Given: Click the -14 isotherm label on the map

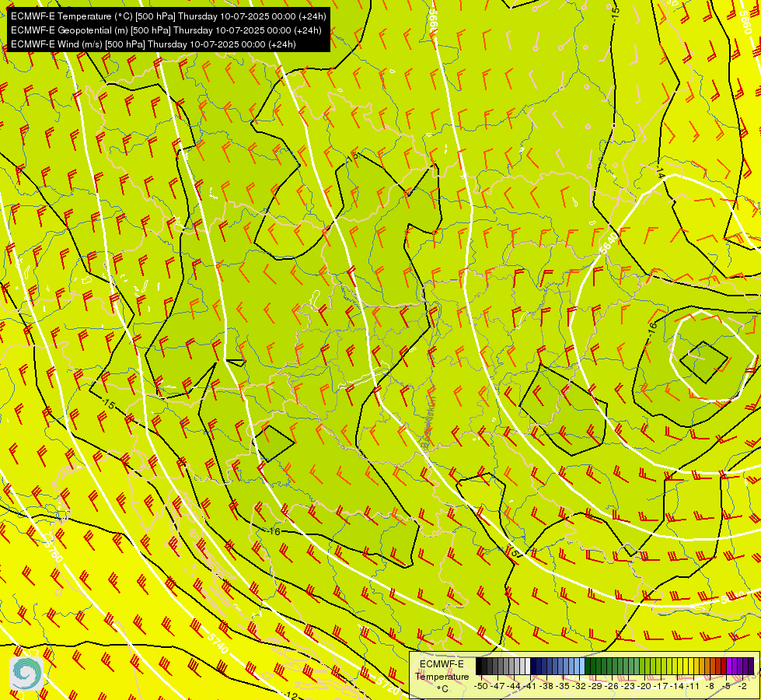Looking at the screenshot, I should point(660,172).
